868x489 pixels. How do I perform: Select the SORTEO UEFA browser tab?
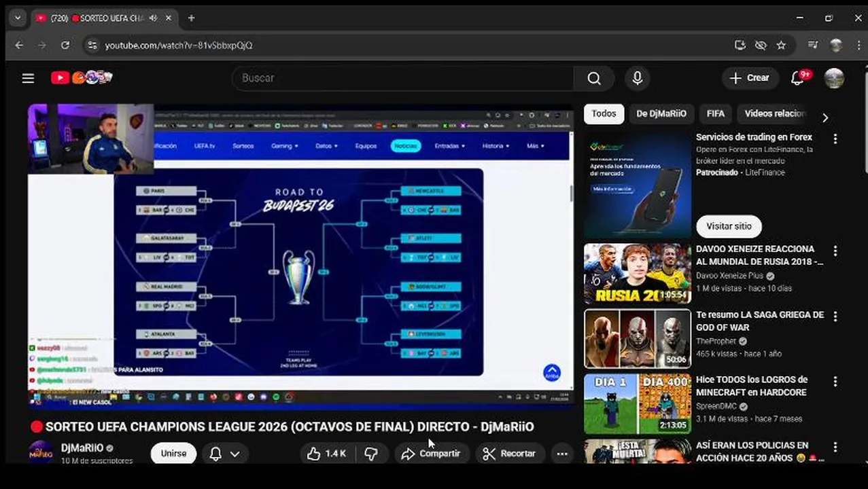point(105,18)
